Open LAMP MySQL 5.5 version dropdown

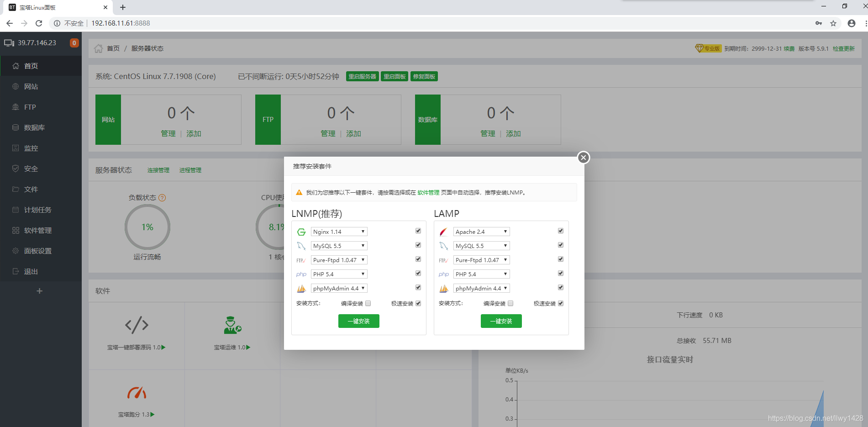point(482,246)
